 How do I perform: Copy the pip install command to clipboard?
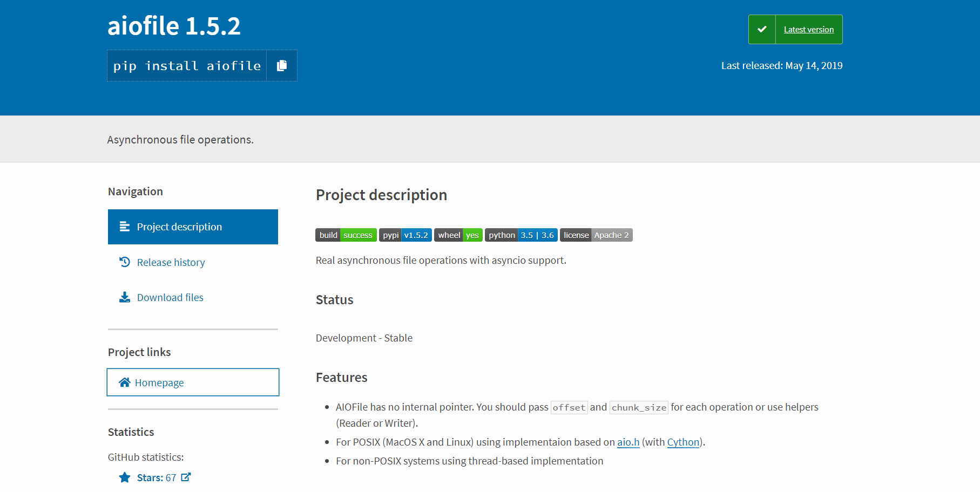[282, 66]
